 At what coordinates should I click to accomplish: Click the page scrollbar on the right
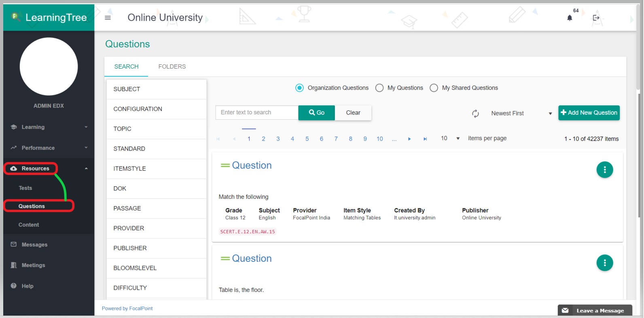[x=639, y=154]
